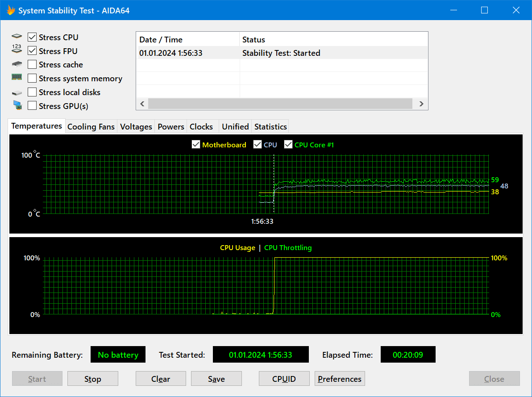532x397 pixels.
Task: Enable the Stress GPU(s) checkbox
Action: click(32, 106)
